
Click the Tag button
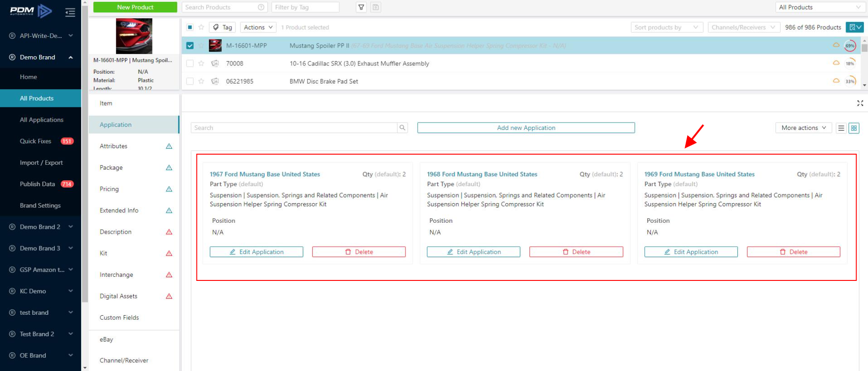pos(222,27)
